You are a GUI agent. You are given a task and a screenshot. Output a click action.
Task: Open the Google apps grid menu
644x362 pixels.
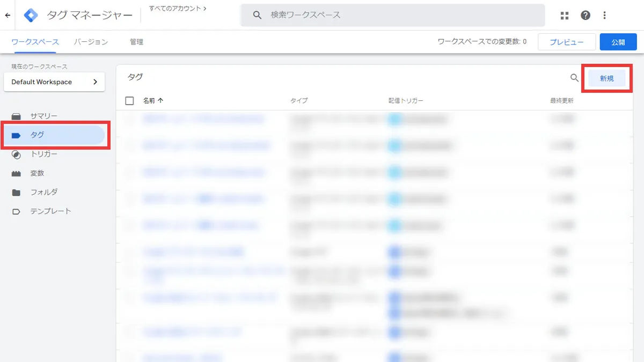[x=564, y=15]
